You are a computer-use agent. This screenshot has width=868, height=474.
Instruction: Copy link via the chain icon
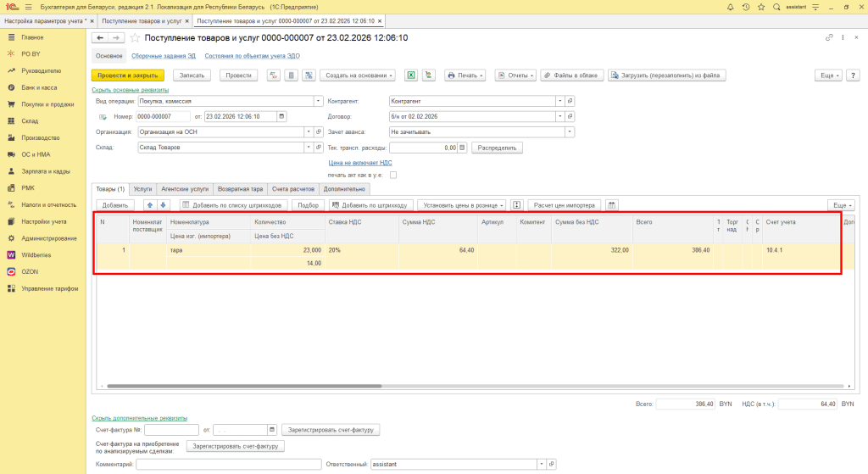click(x=829, y=38)
